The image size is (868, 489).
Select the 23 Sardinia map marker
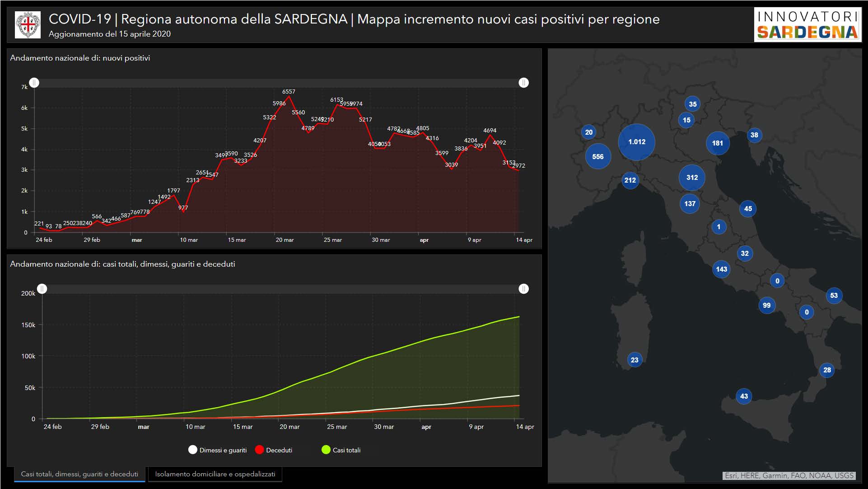(x=635, y=360)
